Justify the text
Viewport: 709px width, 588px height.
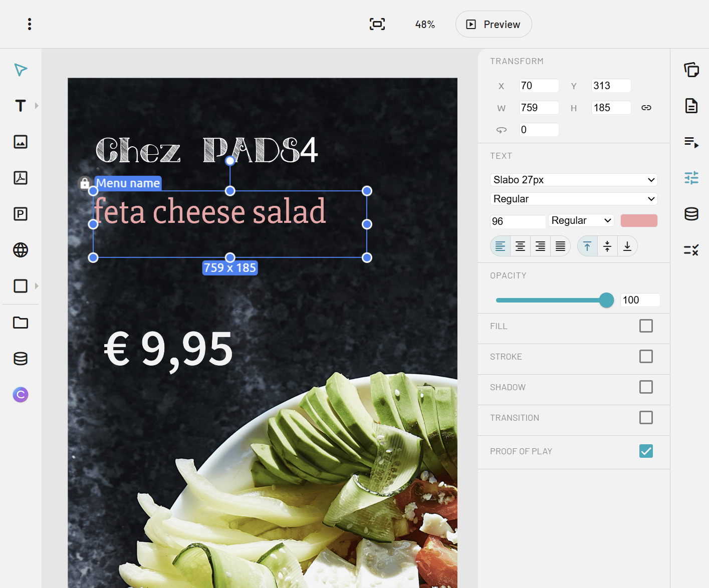560,246
